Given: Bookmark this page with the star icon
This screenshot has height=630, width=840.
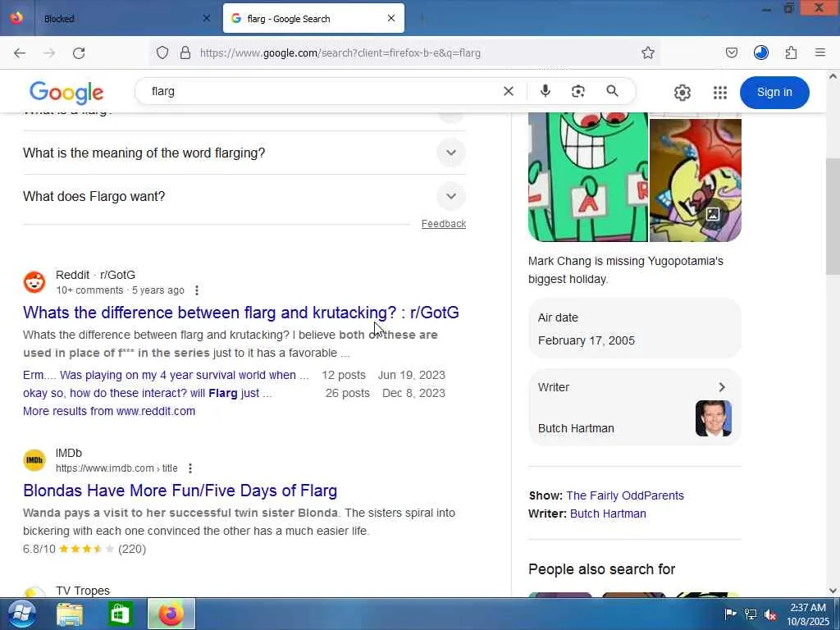Looking at the screenshot, I should (648, 52).
